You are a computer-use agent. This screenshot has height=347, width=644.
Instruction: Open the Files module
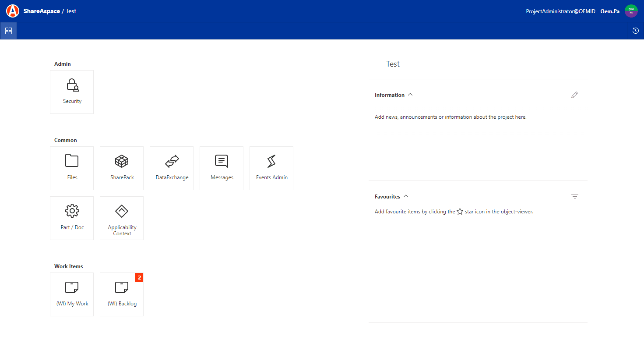(x=72, y=168)
